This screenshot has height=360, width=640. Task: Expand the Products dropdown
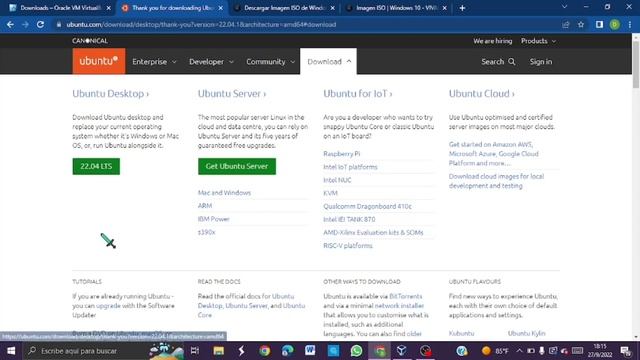pyautogui.click(x=538, y=41)
